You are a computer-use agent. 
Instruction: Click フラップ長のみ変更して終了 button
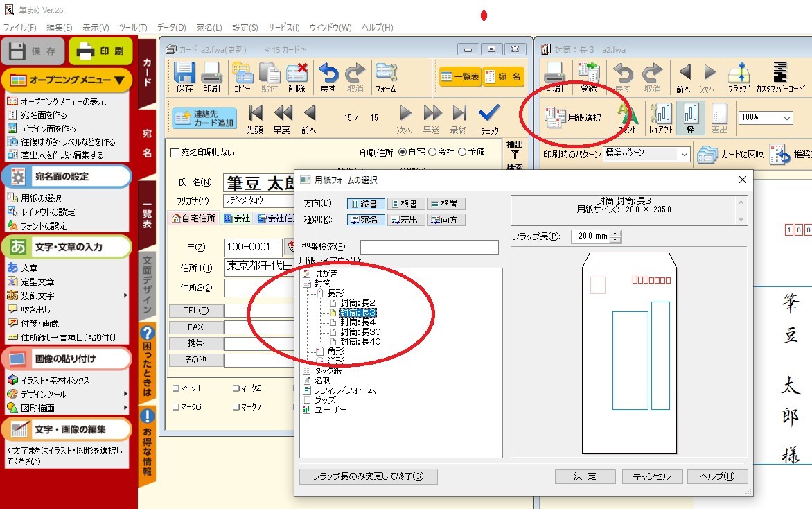368,476
